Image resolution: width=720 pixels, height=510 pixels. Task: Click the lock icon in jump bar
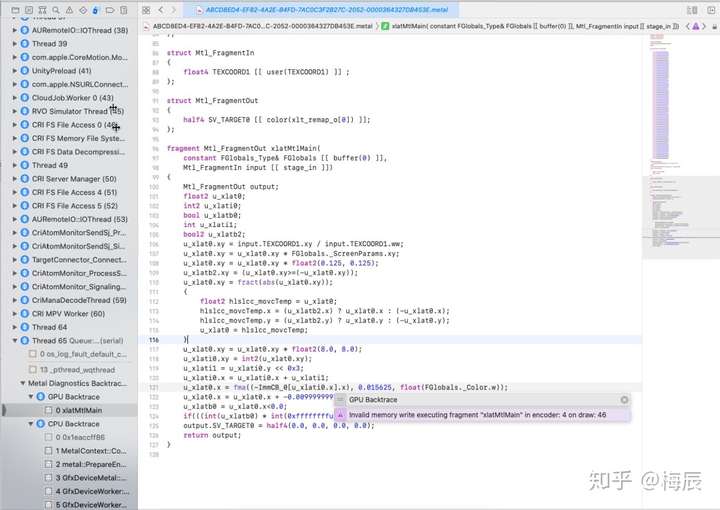click(714, 27)
